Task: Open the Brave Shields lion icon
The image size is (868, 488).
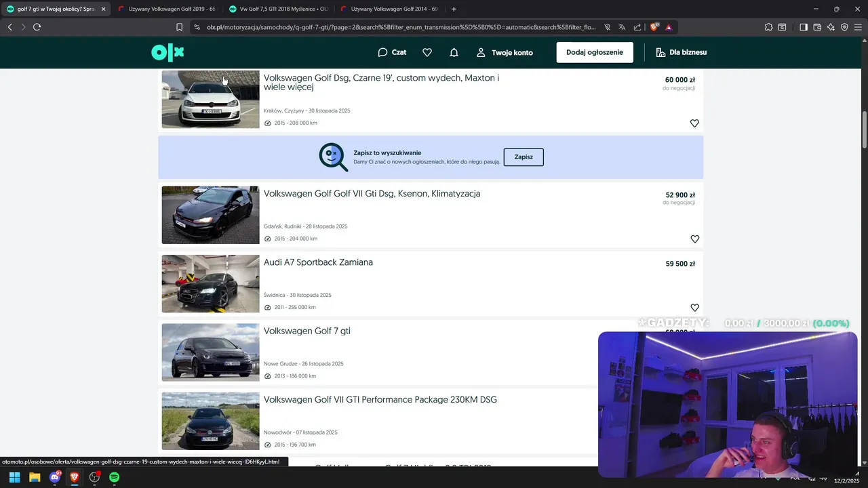Action: (x=654, y=27)
